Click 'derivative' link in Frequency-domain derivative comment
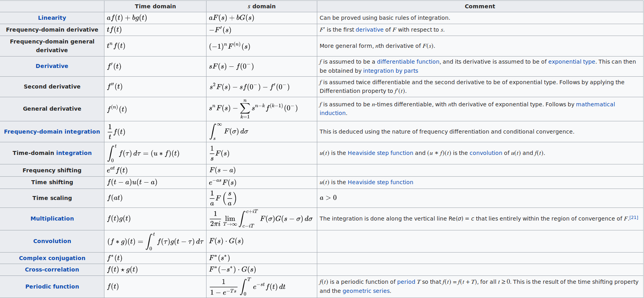Image resolution: width=644 pixels, height=298 pixels. point(369,30)
